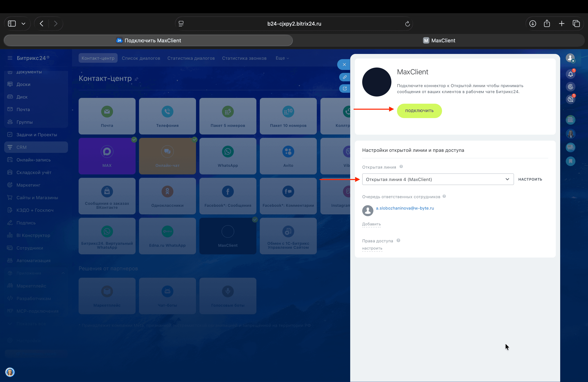The height and width of the screenshot is (382, 588).
Task: Copy link icon on slider panel edge
Action: pyautogui.click(x=345, y=77)
